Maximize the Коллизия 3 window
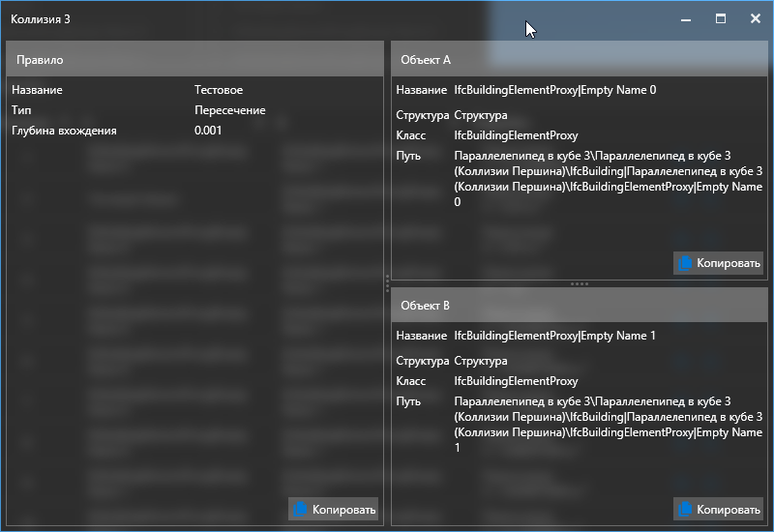Screen dimensions: 774x532 pos(721,18)
